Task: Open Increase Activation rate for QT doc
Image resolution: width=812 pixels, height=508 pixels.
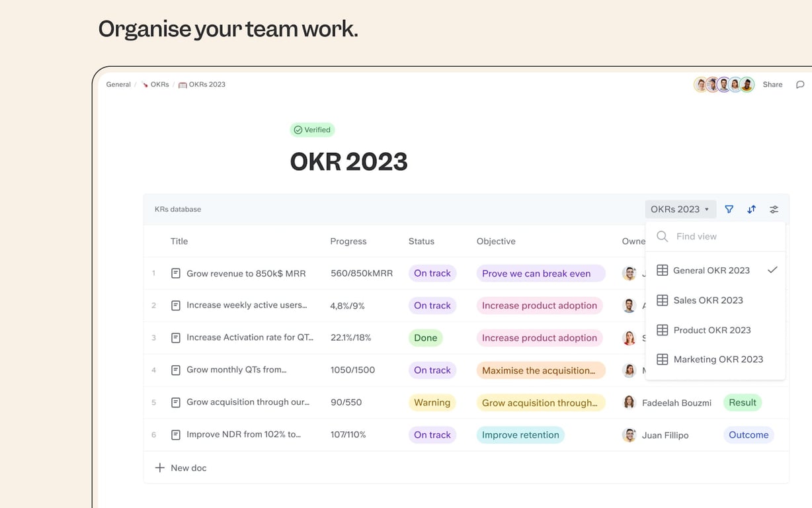Action: pyautogui.click(x=250, y=338)
